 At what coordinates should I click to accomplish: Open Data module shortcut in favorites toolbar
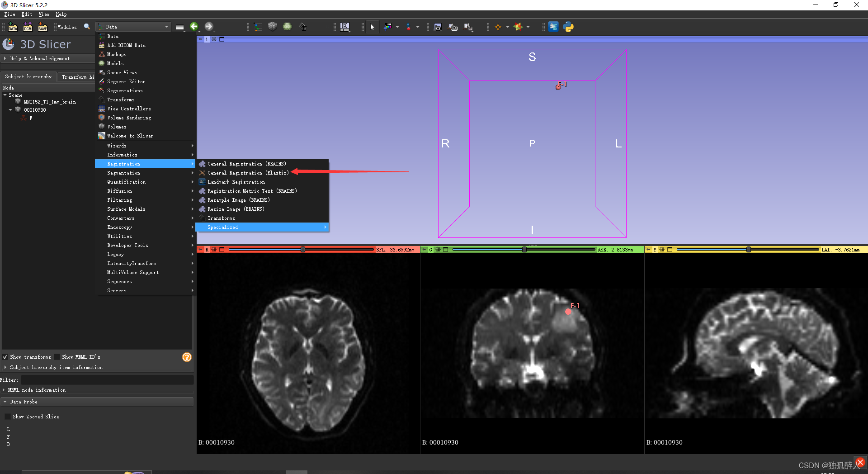[258, 27]
